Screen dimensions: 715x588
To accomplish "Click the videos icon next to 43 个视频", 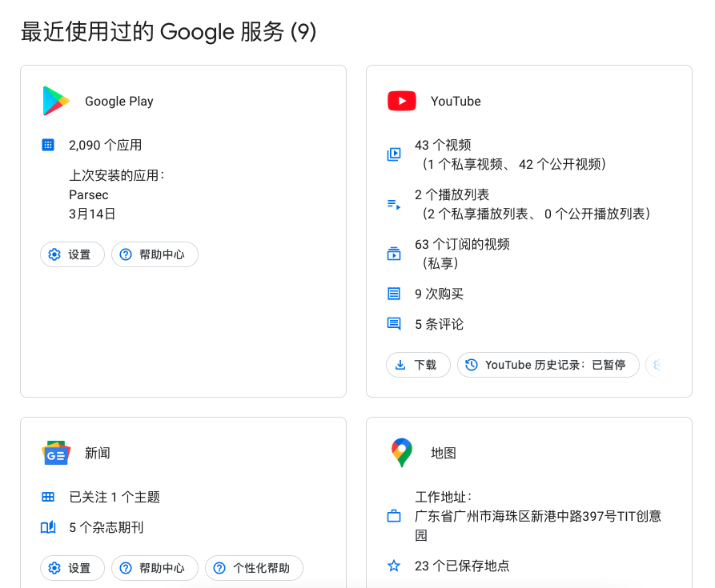I will 393,154.
